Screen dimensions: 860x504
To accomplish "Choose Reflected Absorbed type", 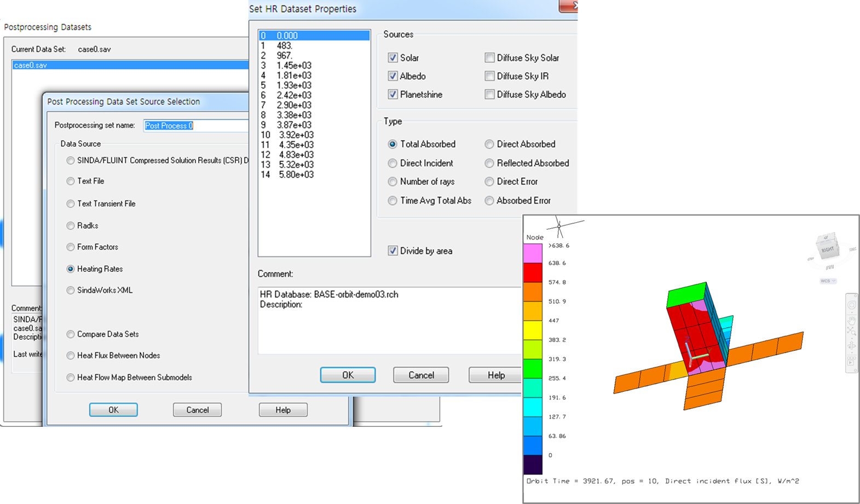I will click(489, 163).
